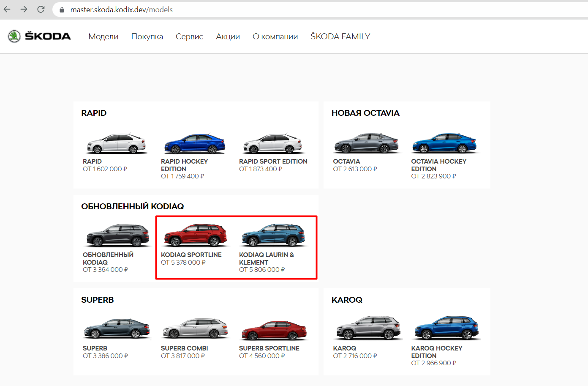
Task: Open OCTAVIA HOCKEY EDITION link
Action: point(439,165)
